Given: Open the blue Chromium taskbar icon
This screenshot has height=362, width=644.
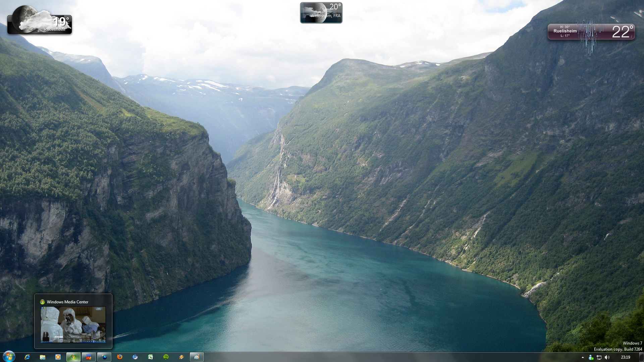Looking at the screenshot, I should click(x=135, y=357).
